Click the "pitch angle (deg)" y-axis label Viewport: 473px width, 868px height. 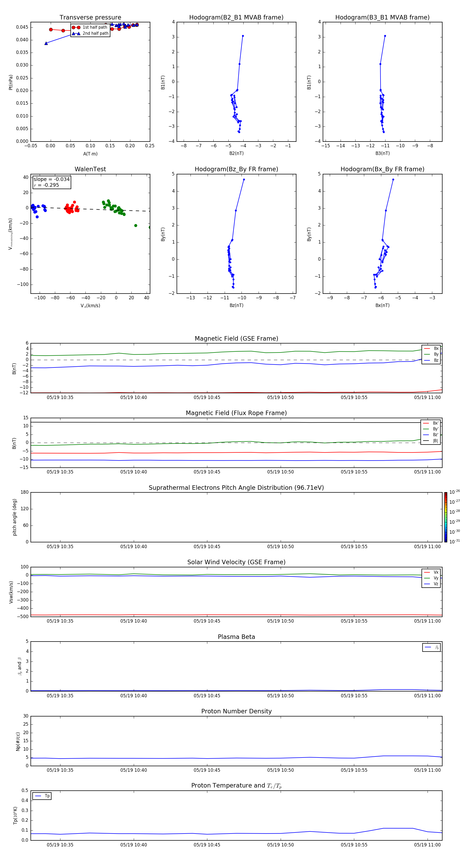tap(14, 517)
